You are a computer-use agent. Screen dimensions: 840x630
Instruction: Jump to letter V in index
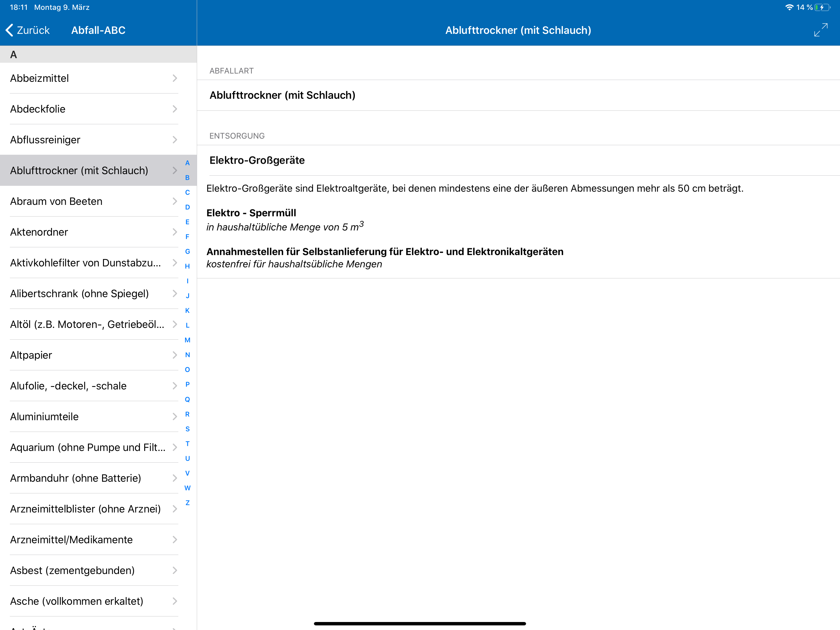187,473
